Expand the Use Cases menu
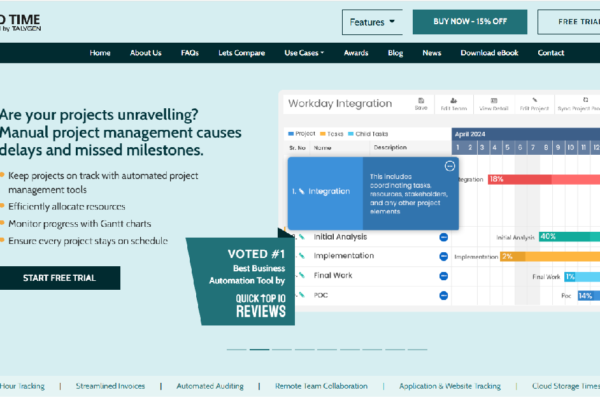600x400 pixels. point(304,53)
